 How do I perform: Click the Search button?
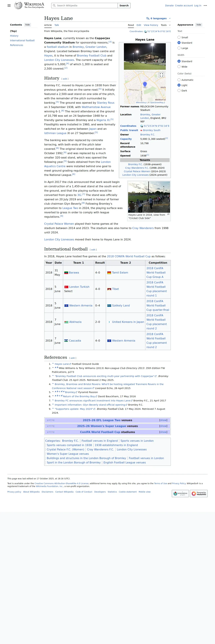click(x=124, y=6)
